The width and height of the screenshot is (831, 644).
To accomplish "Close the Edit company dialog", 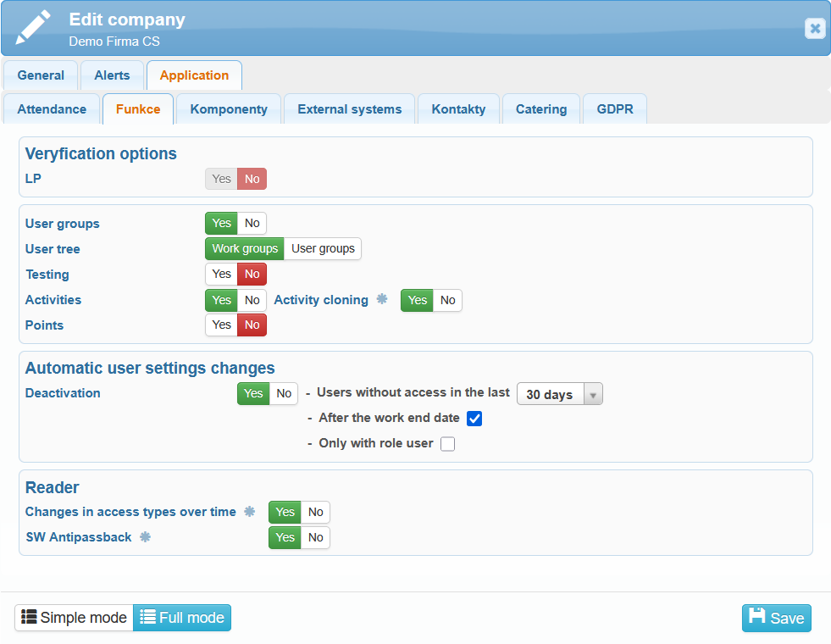I will (815, 28).
